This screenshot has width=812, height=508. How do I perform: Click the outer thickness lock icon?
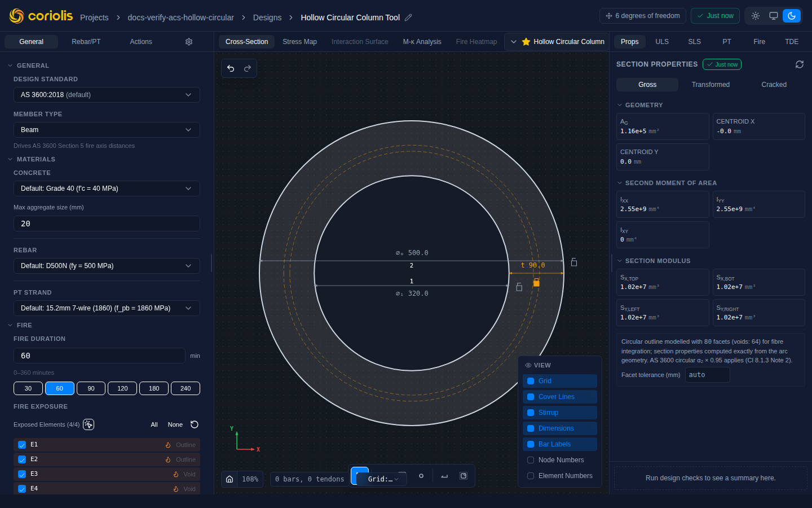(x=574, y=262)
